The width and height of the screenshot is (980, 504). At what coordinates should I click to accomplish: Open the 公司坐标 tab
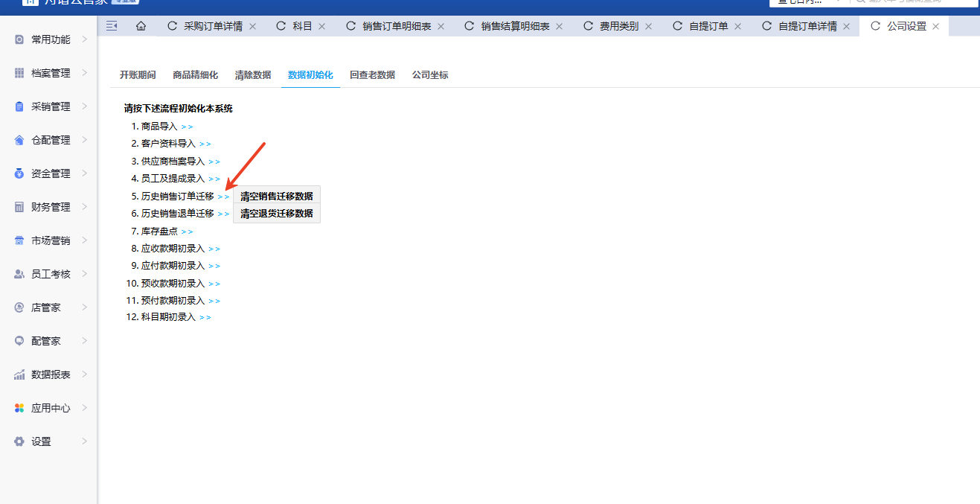tap(430, 75)
